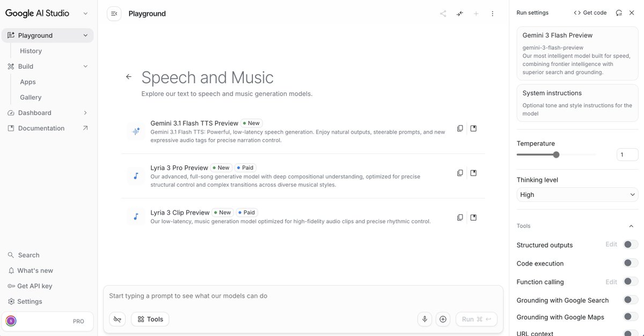This screenshot has height=336, width=644.
Task: Copy icon for Gemini 3.1 Flash TTS Preview
Action: click(460, 128)
